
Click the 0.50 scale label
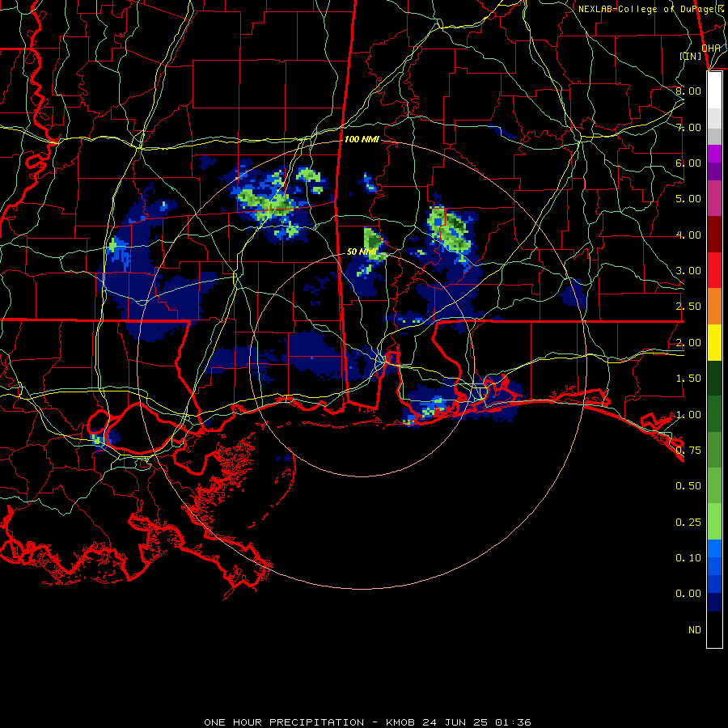pos(688,486)
